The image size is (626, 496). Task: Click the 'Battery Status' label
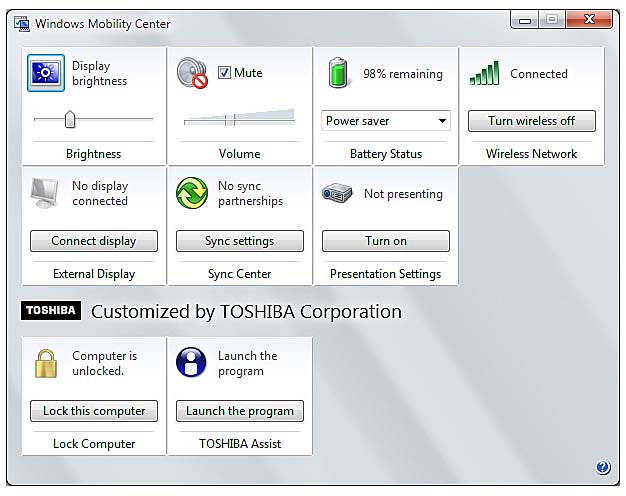tap(386, 154)
